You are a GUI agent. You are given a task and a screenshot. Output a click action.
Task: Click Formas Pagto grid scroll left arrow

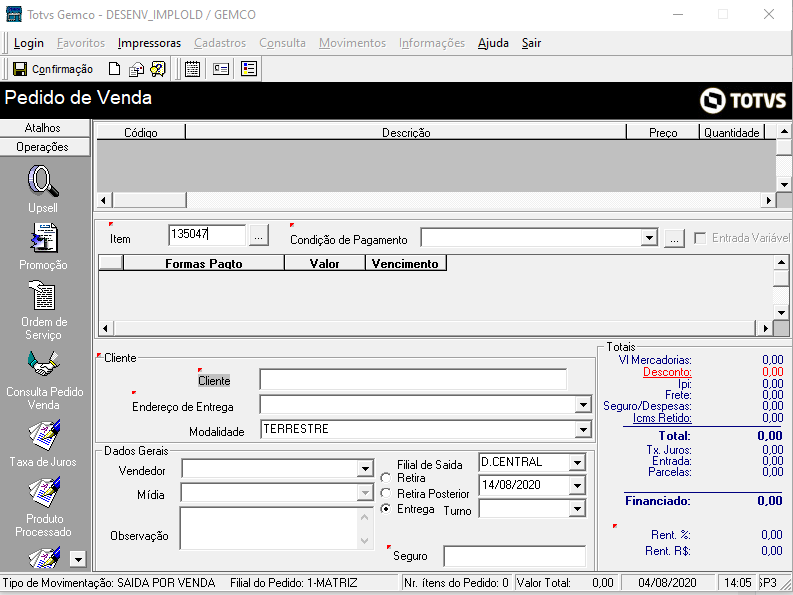pyautogui.click(x=105, y=328)
